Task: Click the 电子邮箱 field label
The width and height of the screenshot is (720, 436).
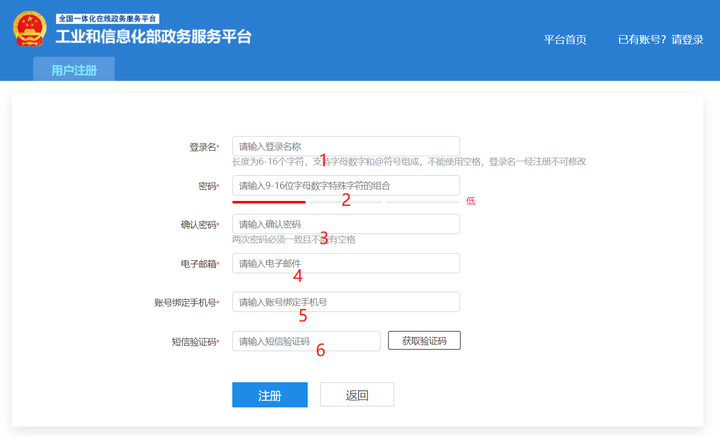Action: [x=198, y=264]
